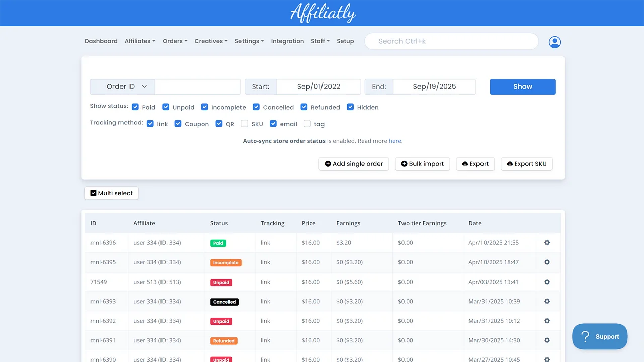Open the Integration page

tap(287, 41)
